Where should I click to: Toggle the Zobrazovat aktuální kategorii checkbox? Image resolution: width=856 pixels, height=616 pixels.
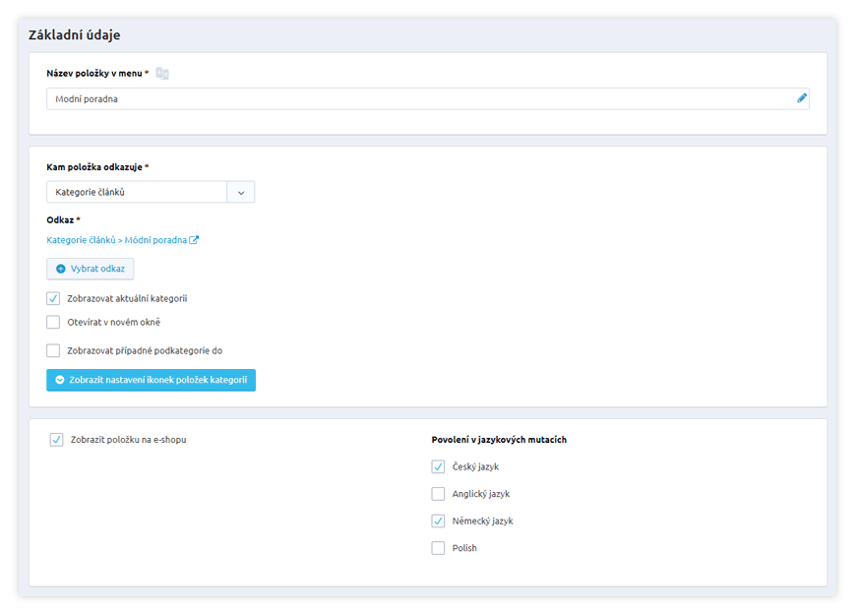pos(53,298)
